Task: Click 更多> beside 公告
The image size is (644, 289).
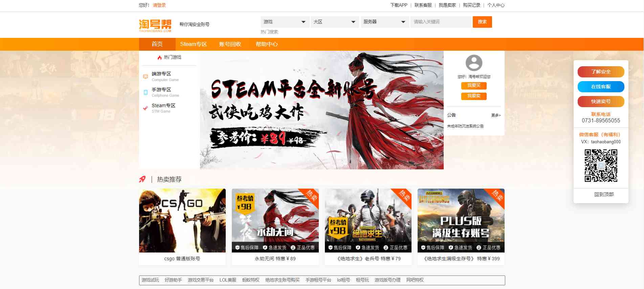Action: tap(496, 115)
